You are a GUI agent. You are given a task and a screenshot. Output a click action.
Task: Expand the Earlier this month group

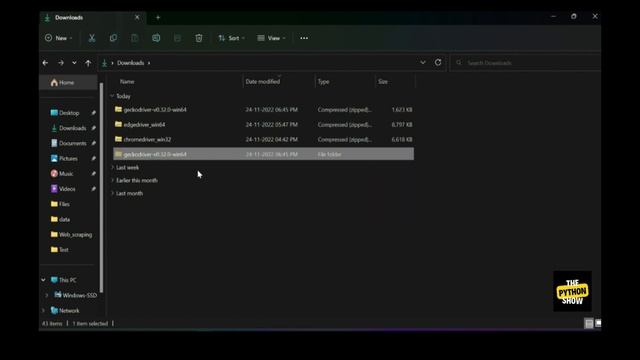pos(113,180)
